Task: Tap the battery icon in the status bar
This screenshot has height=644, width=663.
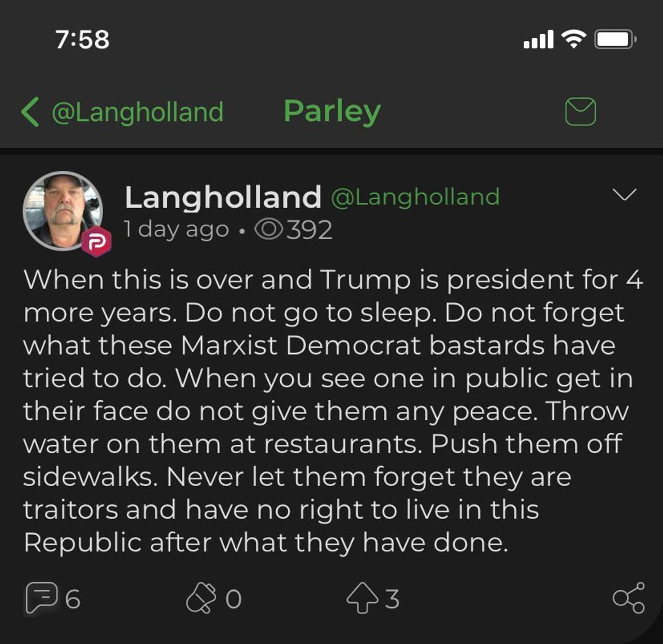Action: coord(615,39)
